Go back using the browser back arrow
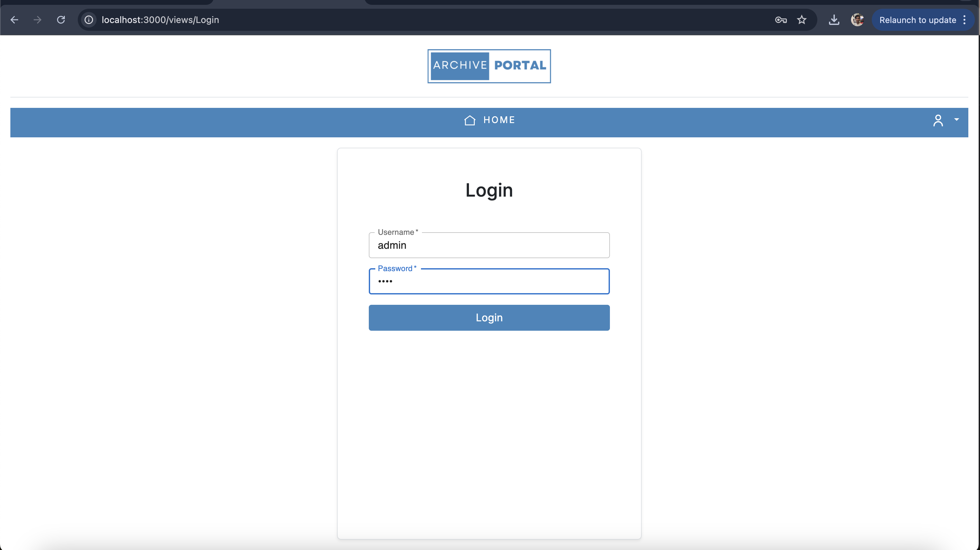 [15, 20]
